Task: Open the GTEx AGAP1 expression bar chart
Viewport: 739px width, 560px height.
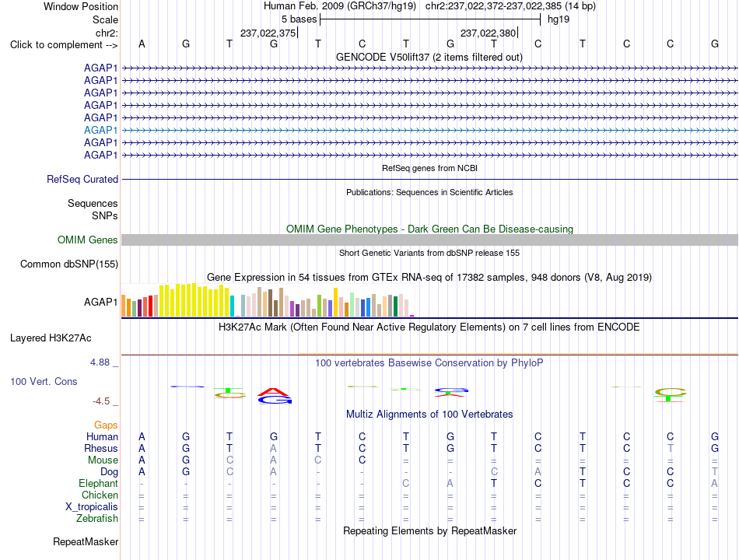Action: pyautogui.click(x=268, y=299)
